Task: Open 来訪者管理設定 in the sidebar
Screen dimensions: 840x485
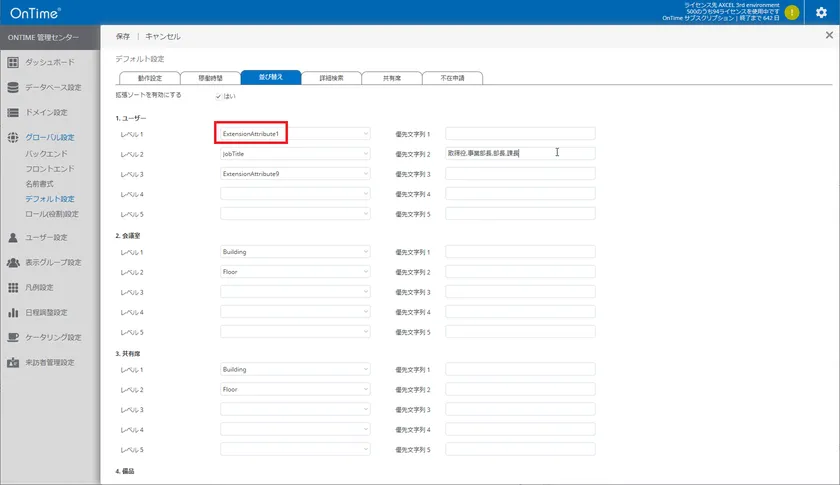Action: [50, 362]
